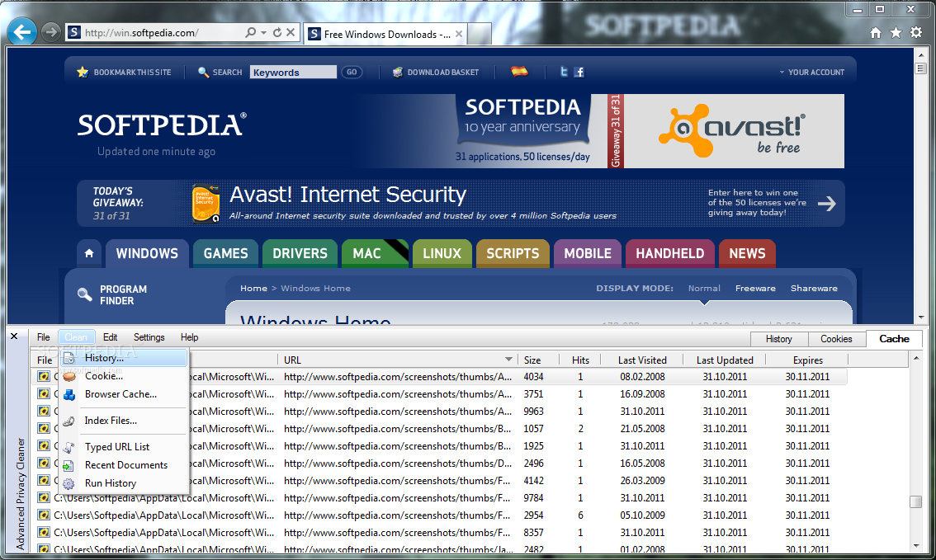This screenshot has width=936, height=560.
Task: Click the browser address bar URL
Action: click(x=141, y=33)
